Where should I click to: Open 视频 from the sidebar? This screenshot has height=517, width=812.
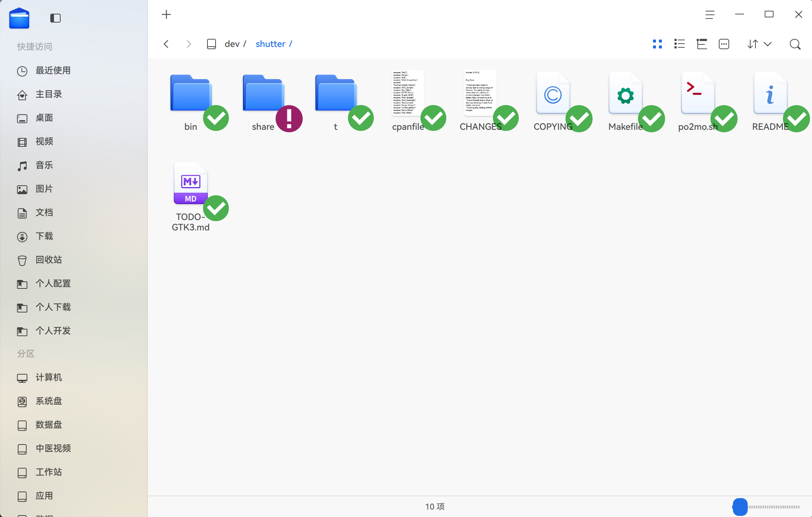click(44, 142)
